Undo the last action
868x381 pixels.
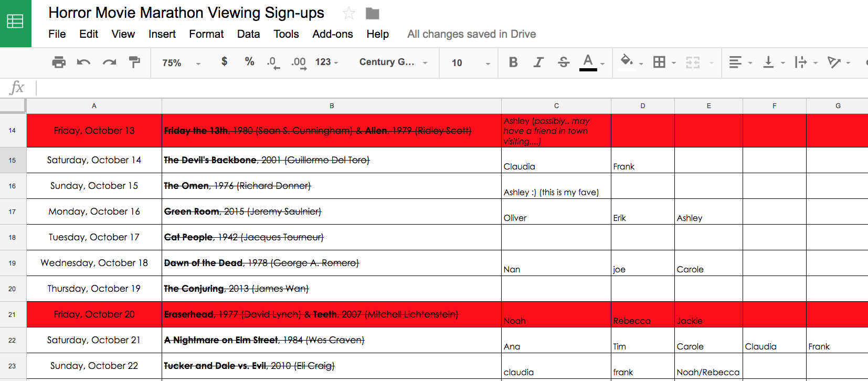click(83, 62)
